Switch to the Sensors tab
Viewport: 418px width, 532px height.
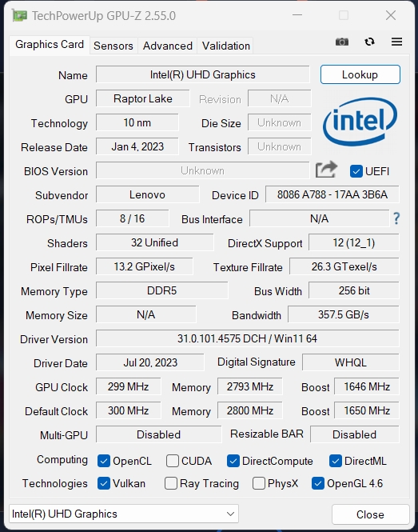click(113, 46)
